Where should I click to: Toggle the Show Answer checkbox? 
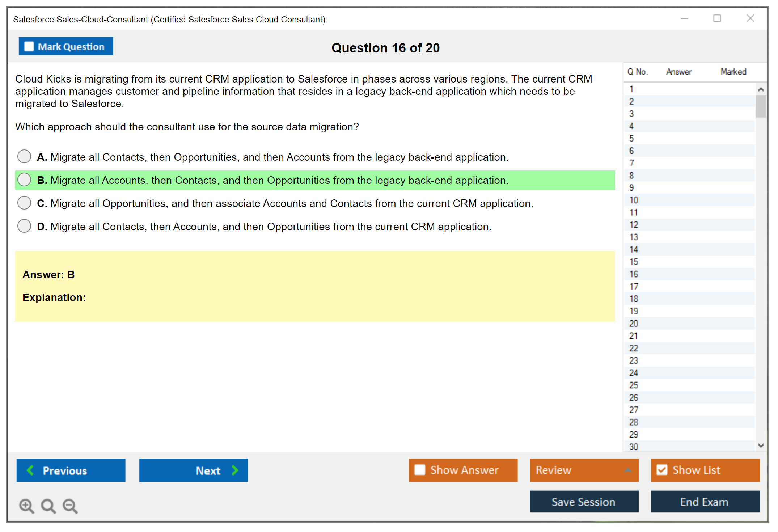click(420, 470)
